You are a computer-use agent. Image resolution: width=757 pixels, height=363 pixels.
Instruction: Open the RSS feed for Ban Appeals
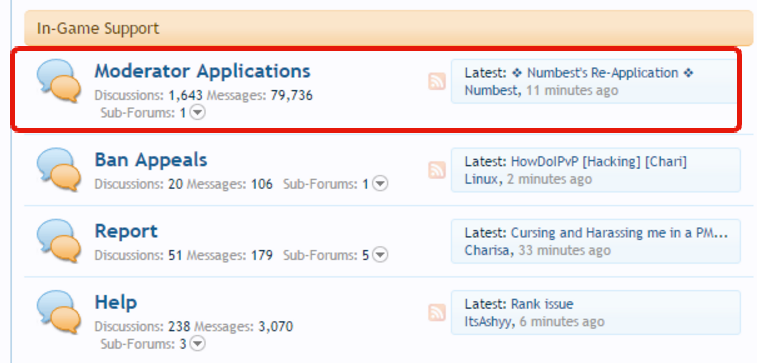[x=437, y=170]
